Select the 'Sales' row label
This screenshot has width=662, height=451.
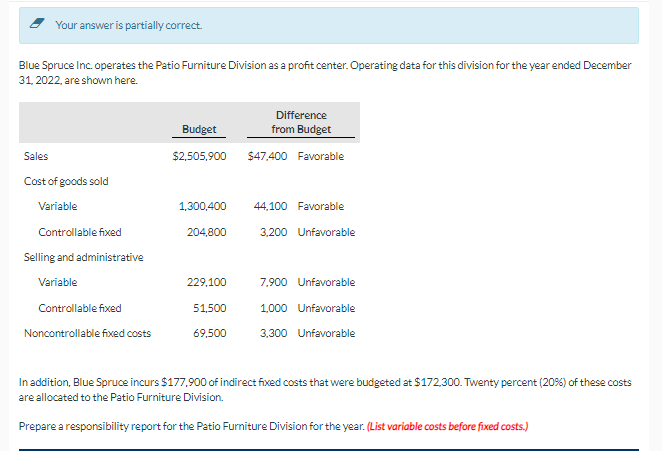click(36, 156)
